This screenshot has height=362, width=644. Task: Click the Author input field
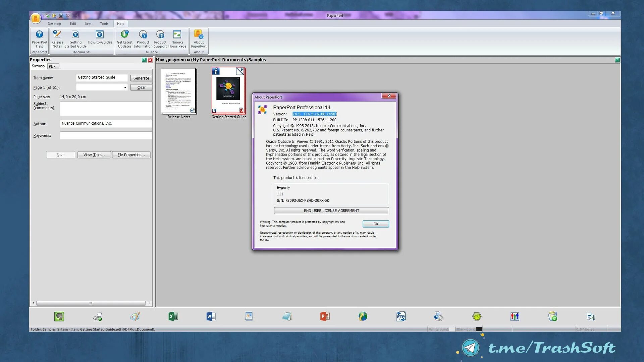(106, 124)
